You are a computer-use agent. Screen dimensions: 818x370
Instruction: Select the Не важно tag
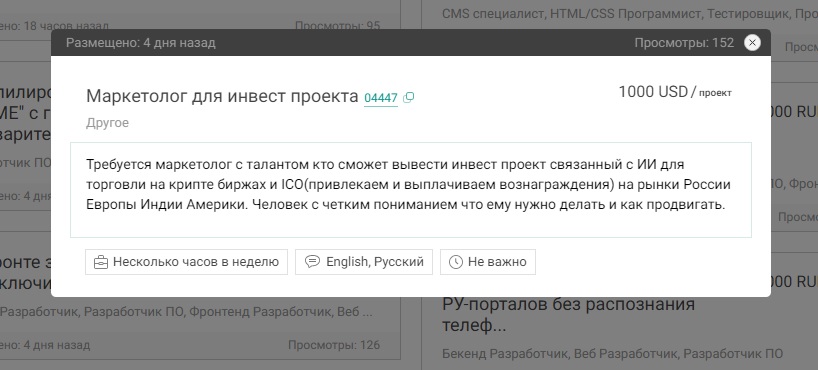tap(488, 262)
